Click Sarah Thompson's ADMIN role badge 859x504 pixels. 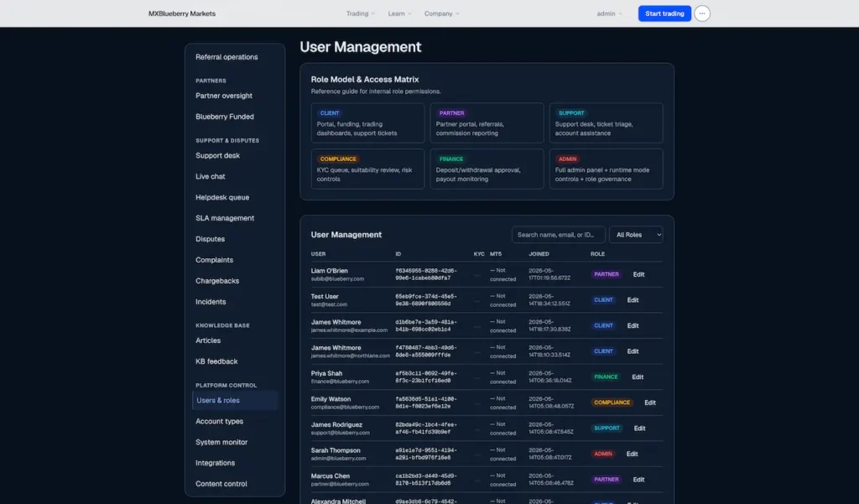602,455
